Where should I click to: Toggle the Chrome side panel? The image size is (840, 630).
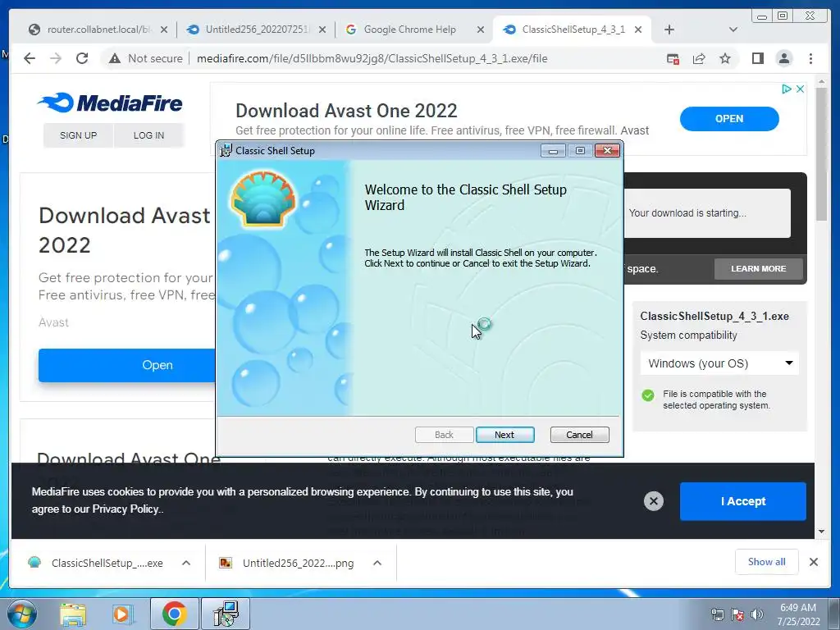tap(757, 58)
